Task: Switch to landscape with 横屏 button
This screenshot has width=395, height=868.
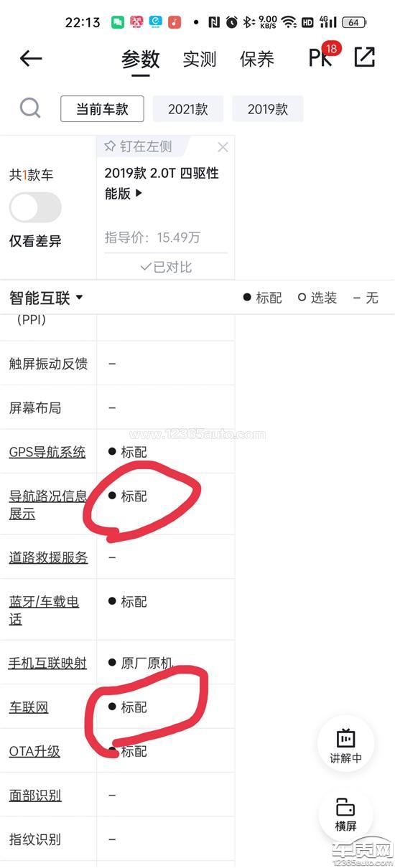Action: (346, 813)
